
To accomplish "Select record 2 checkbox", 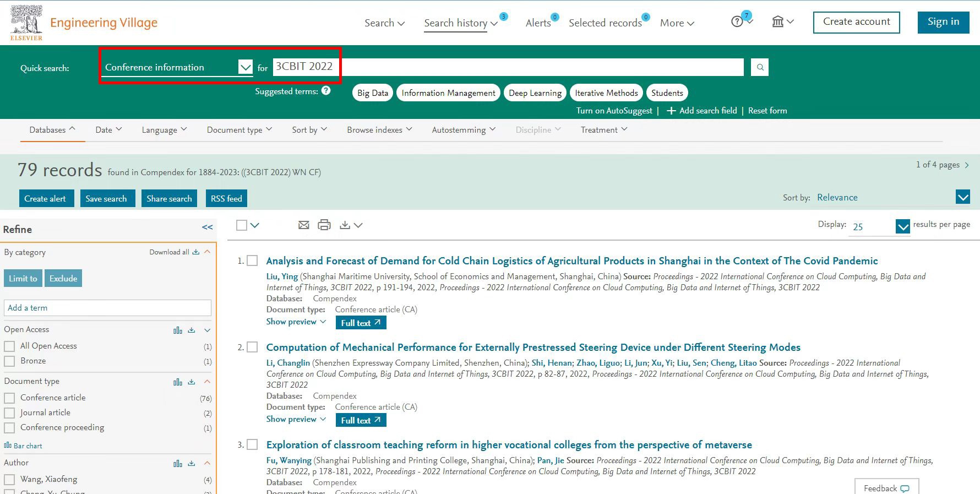I will [x=252, y=347].
